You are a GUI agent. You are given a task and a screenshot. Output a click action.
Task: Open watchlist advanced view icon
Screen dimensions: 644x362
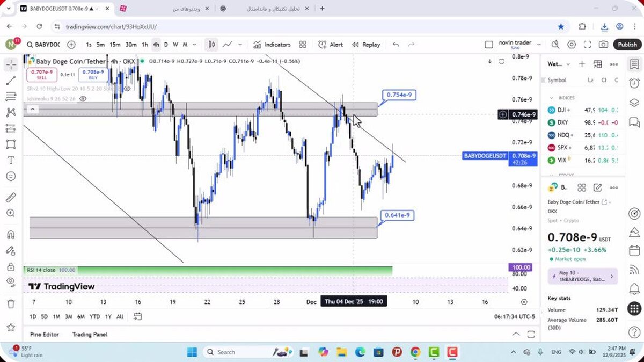(598, 64)
